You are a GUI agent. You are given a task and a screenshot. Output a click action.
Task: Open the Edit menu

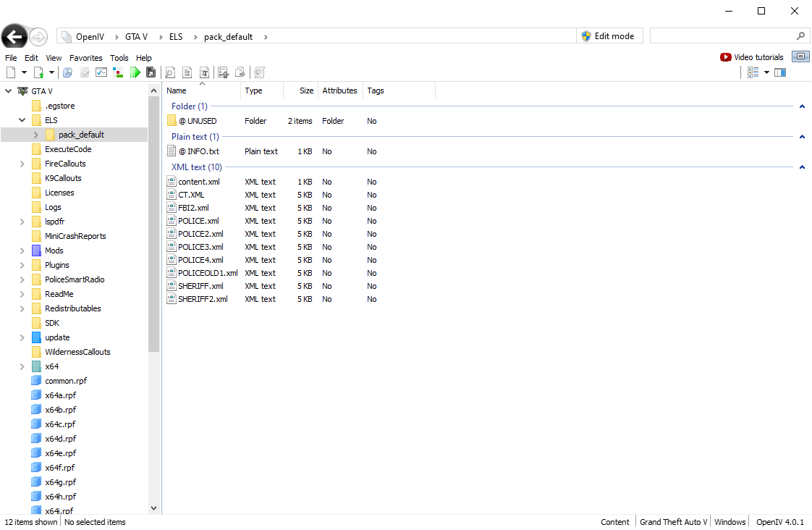pyautogui.click(x=32, y=58)
